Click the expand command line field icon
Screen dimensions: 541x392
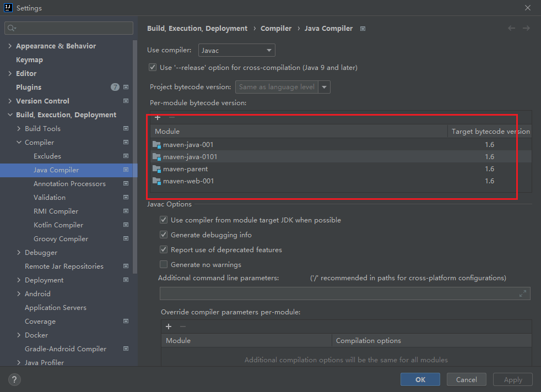(523, 293)
